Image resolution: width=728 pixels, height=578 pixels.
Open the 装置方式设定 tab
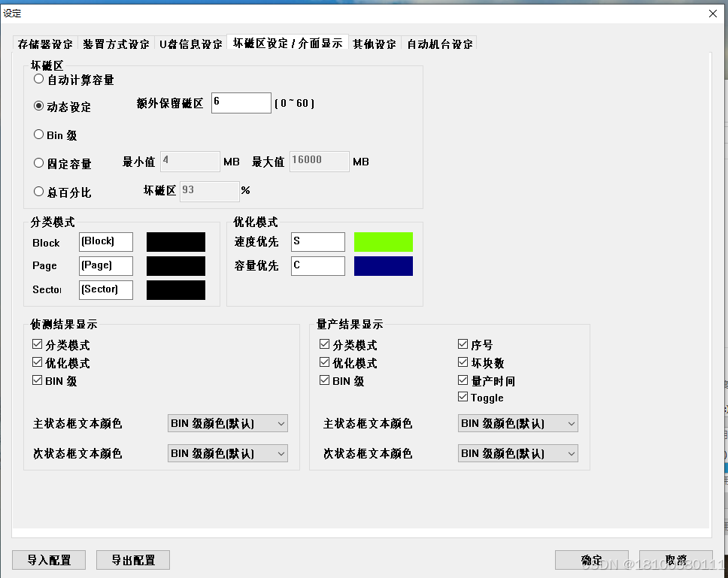116,44
